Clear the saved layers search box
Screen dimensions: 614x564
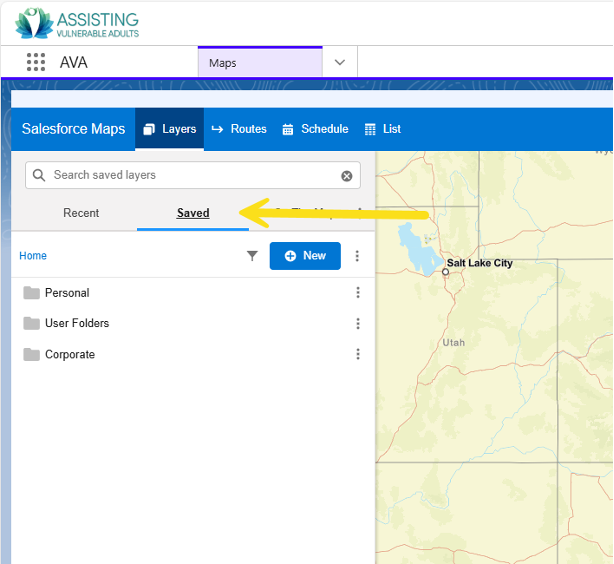(347, 176)
